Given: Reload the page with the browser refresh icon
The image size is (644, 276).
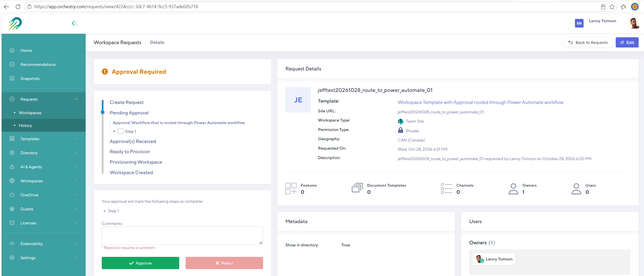Looking at the screenshot, I should point(18,7).
